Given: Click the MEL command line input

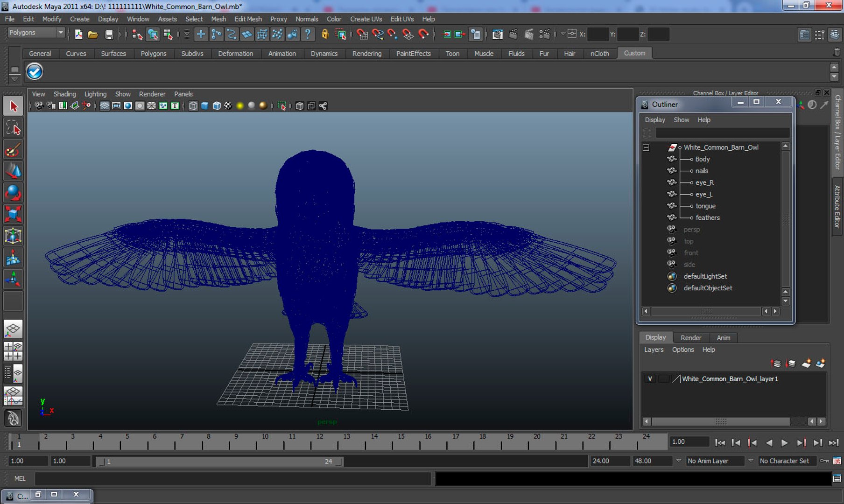Looking at the screenshot, I should pyautogui.click(x=232, y=479).
